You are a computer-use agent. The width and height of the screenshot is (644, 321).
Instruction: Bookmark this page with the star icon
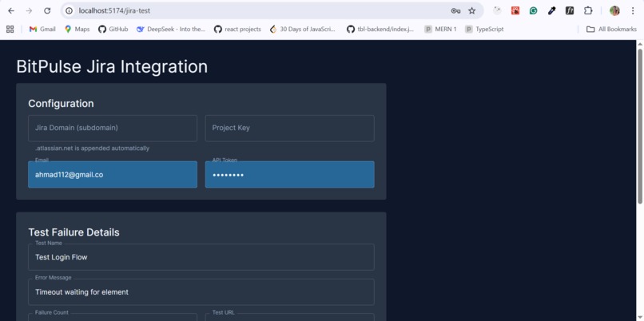(472, 10)
